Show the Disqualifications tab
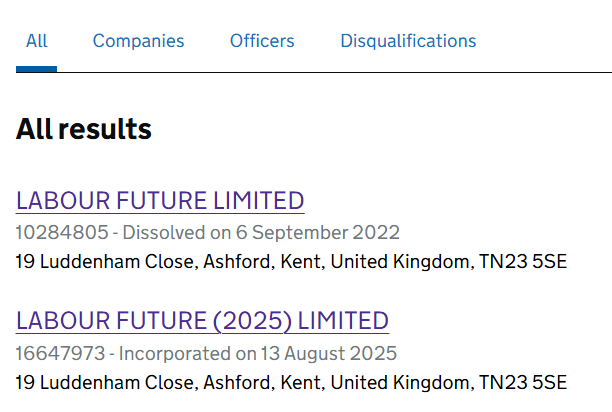612x412 pixels. coord(408,41)
